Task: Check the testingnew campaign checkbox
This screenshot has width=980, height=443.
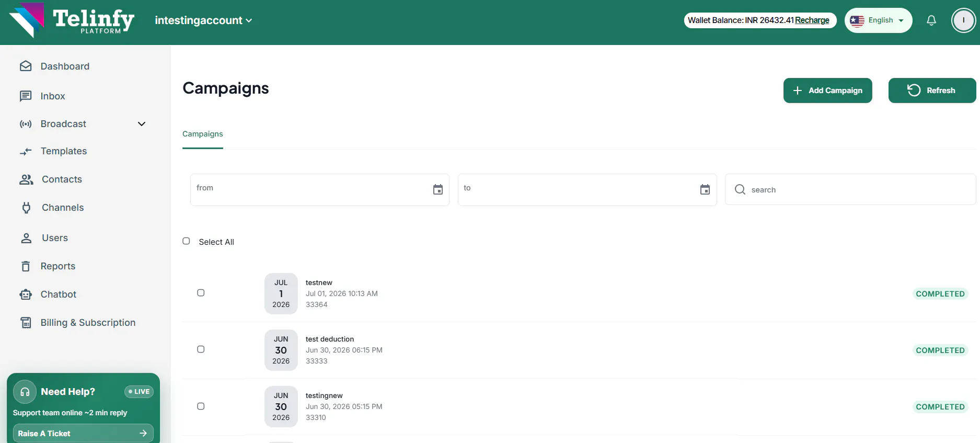Action: (x=201, y=406)
